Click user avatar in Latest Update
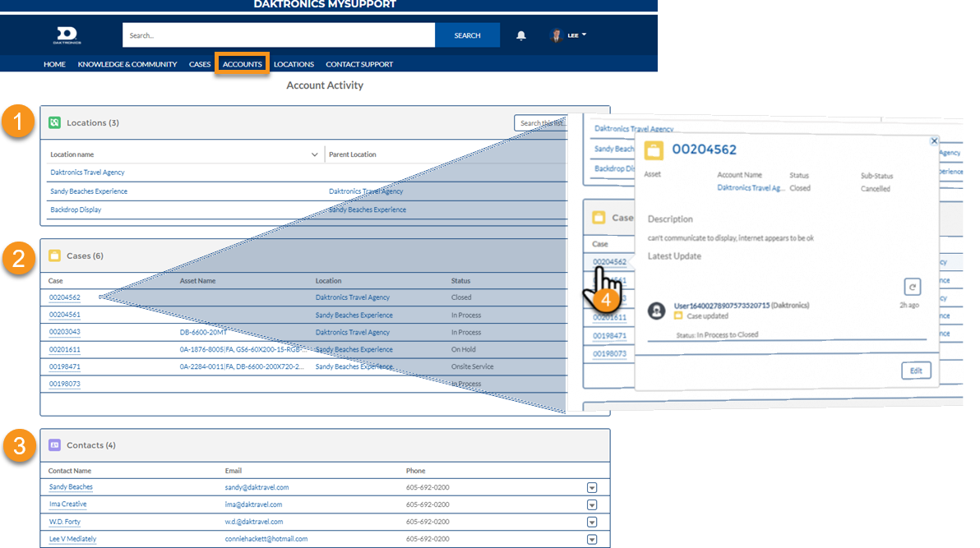Image resolution: width=980 pixels, height=548 pixels. pos(656,311)
